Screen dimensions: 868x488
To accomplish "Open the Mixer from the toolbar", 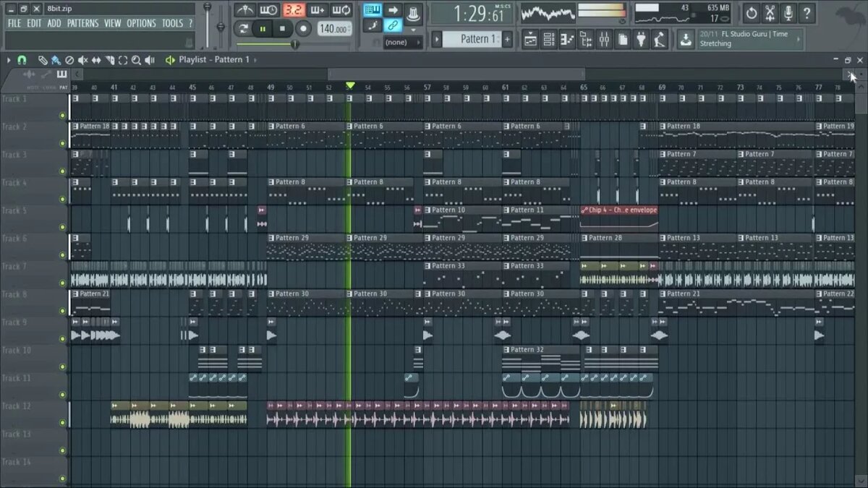I will pos(604,40).
